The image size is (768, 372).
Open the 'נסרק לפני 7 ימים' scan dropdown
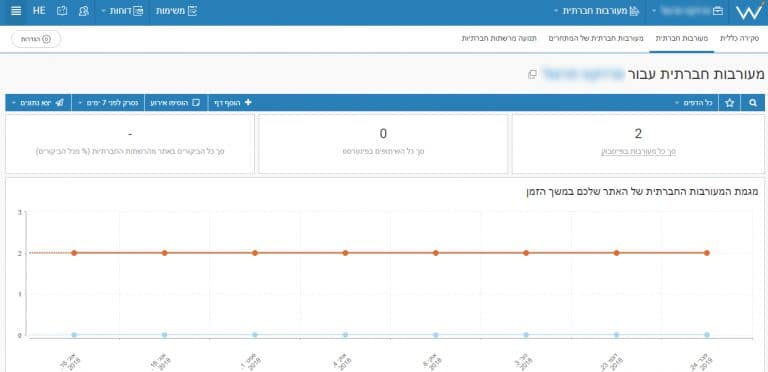pos(108,103)
